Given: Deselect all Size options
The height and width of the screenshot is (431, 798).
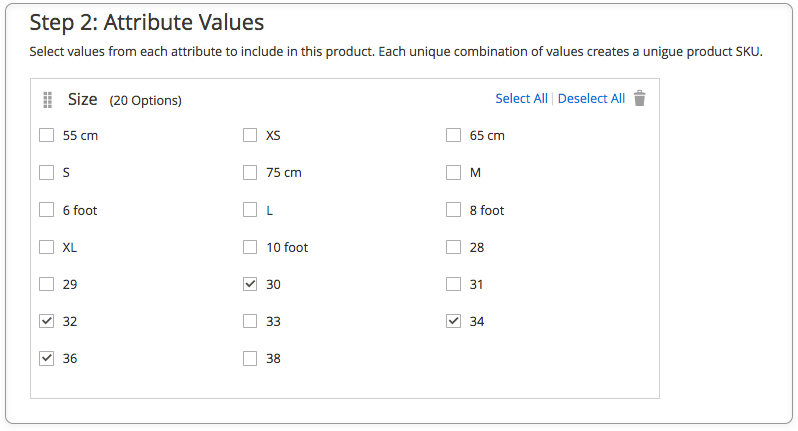Looking at the screenshot, I should [591, 99].
